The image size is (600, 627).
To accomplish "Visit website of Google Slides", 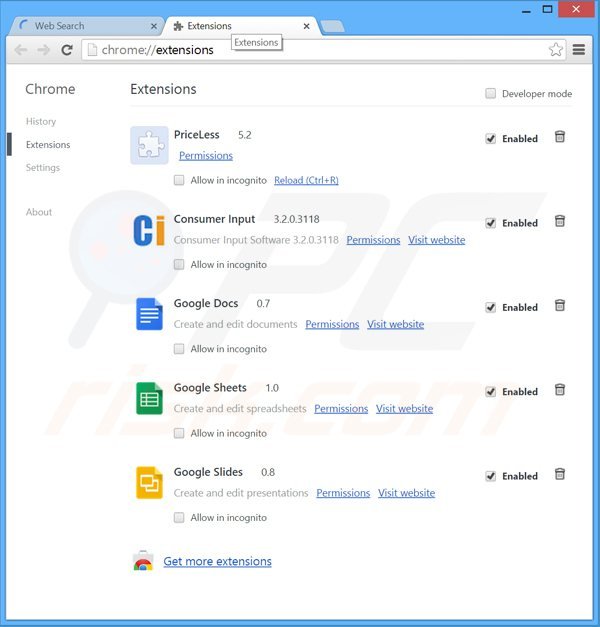I will [x=406, y=493].
